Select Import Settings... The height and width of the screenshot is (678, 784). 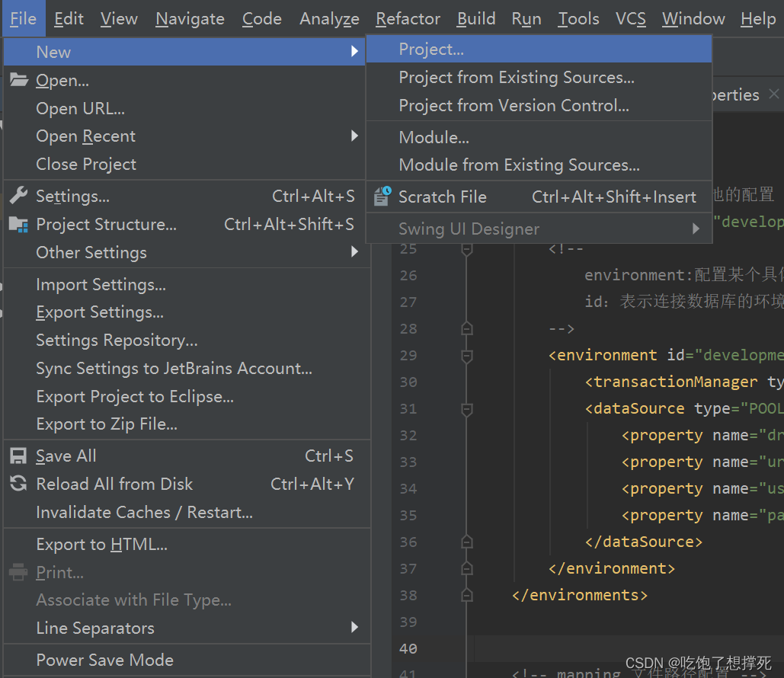pos(187,284)
